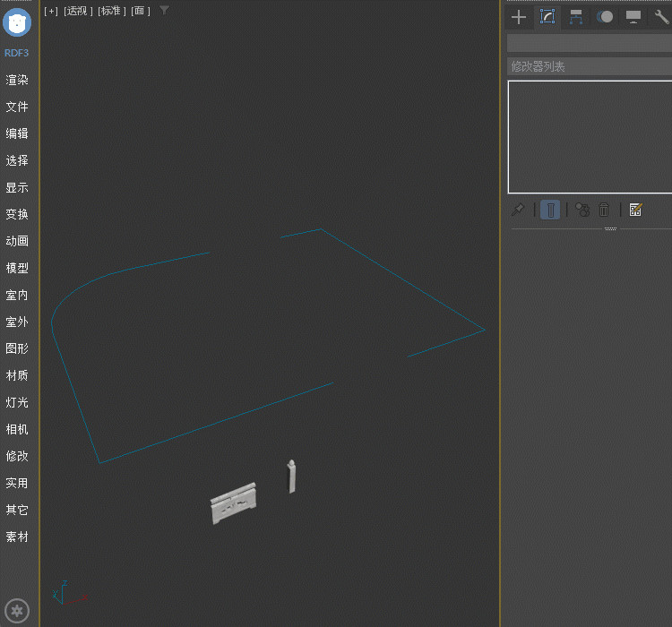
Task: Open the 渲染 menu in the sidebar
Action: click(17, 80)
